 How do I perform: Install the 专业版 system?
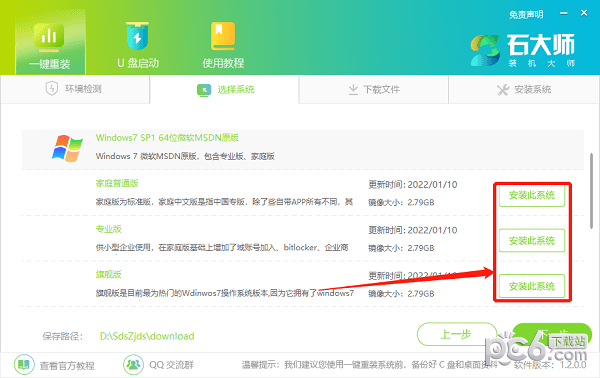click(532, 241)
